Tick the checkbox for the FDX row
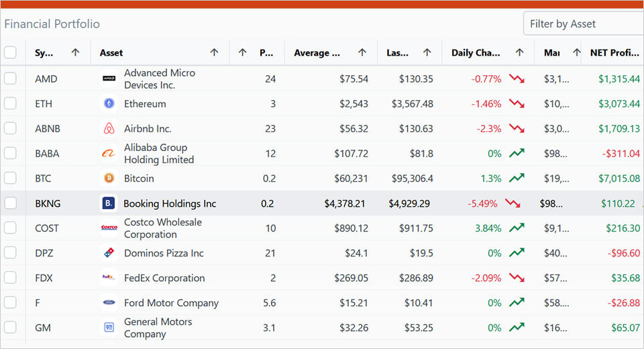The width and height of the screenshot is (644, 349). click(10, 278)
